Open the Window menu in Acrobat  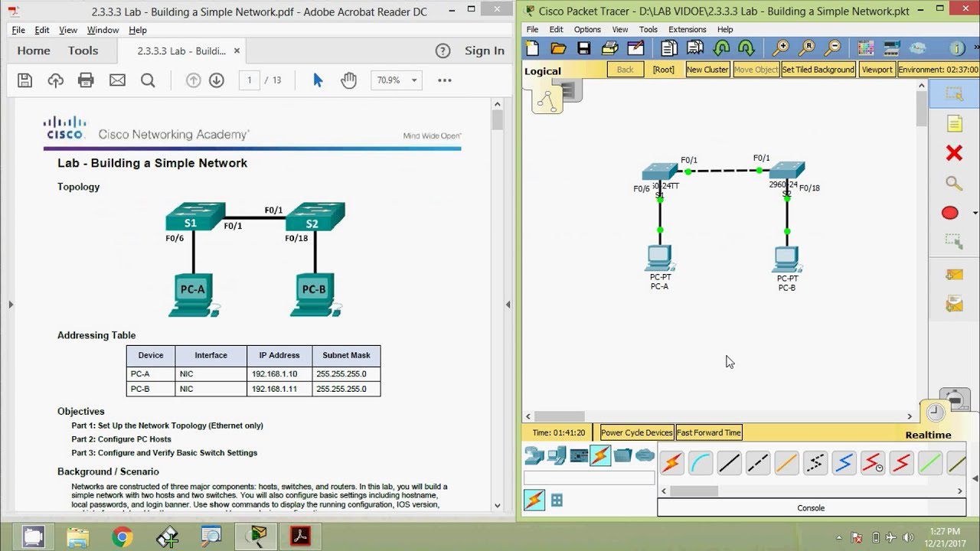coord(103,30)
